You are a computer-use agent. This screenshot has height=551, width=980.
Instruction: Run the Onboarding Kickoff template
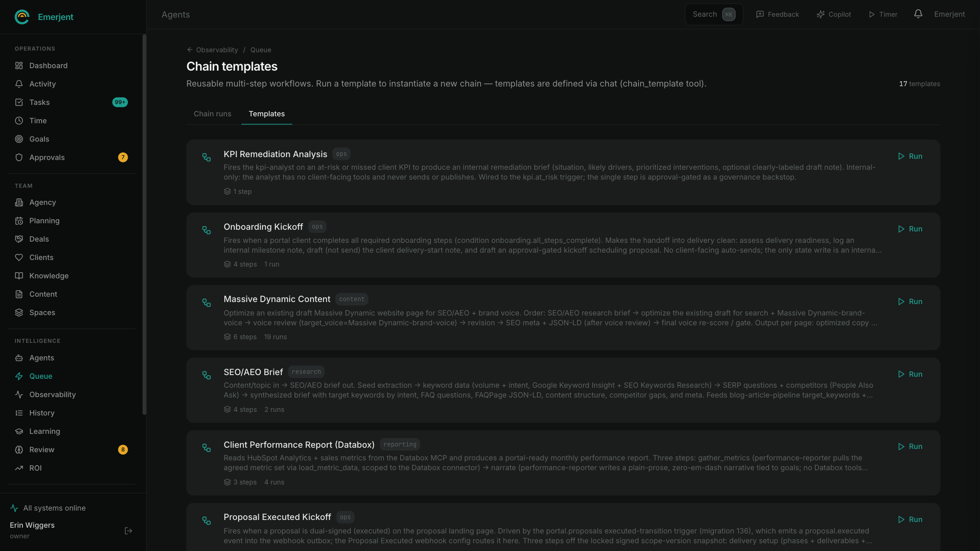click(x=910, y=229)
